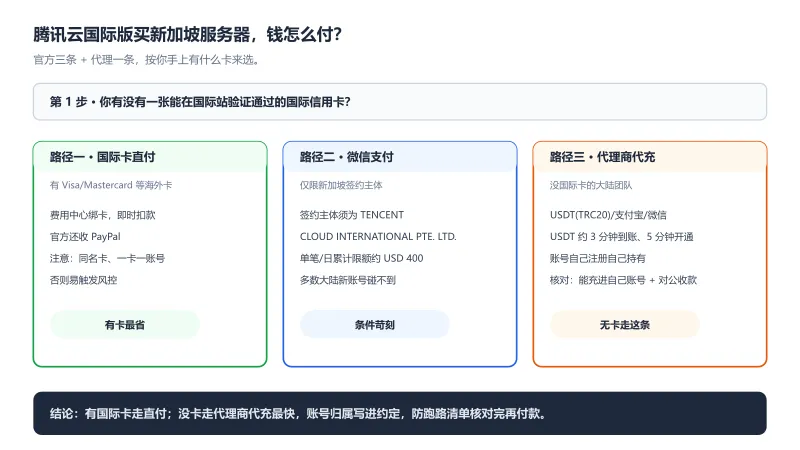Click text 有 Visa/Mastercard 等海外卡
800x450 pixels.
point(111,185)
